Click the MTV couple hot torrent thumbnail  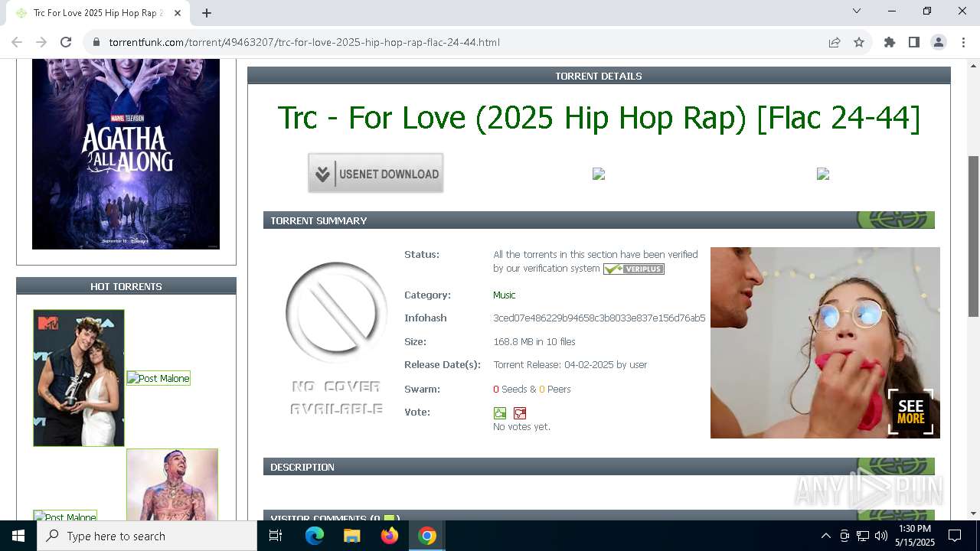[x=79, y=378]
